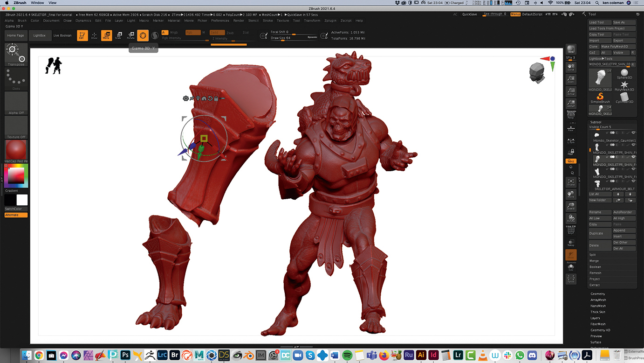The height and width of the screenshot is (363, 644).
Task: Expand the NanoMesh subpalette
Action: [x=598, y=306]
